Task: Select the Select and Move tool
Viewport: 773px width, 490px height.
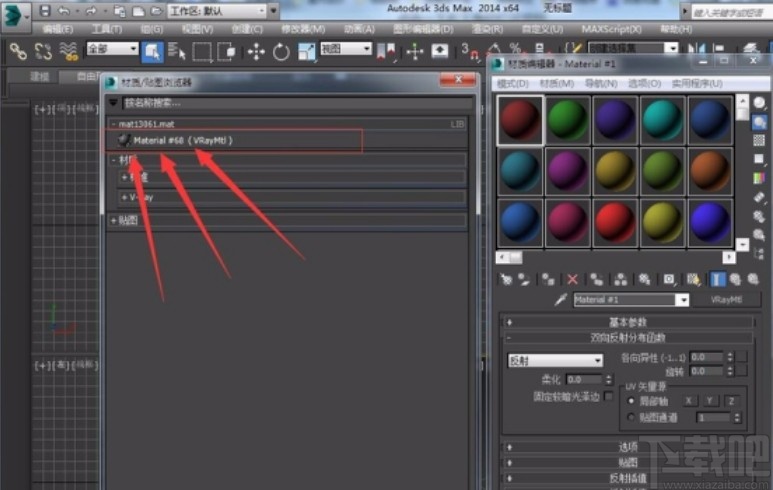Action: click(x=256, y=51)
